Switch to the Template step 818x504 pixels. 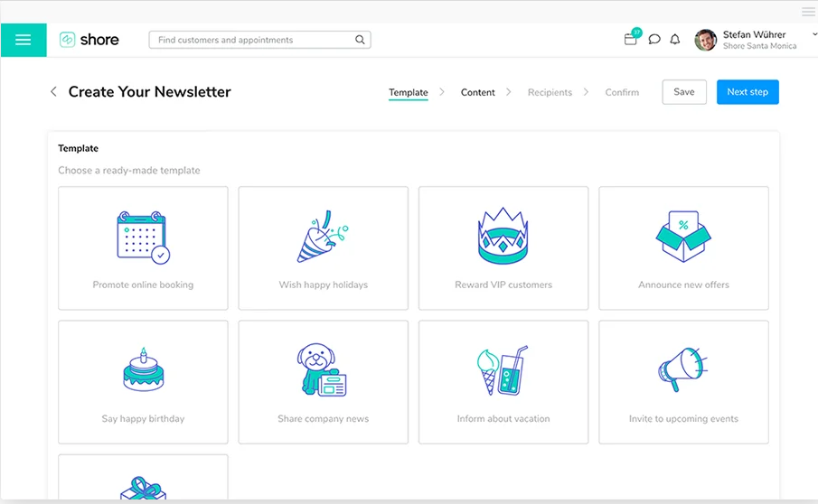pyautogui.click(x=409, y=92)
